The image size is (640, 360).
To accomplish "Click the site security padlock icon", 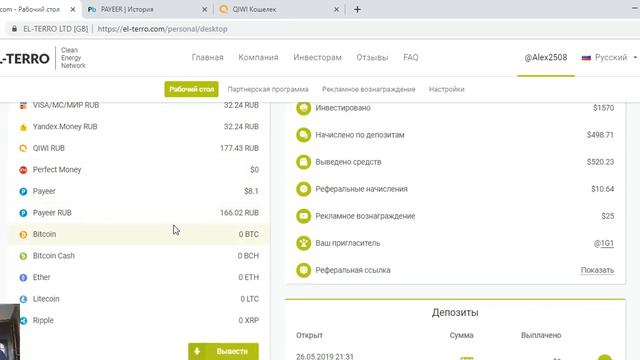I will coord(14,29).
